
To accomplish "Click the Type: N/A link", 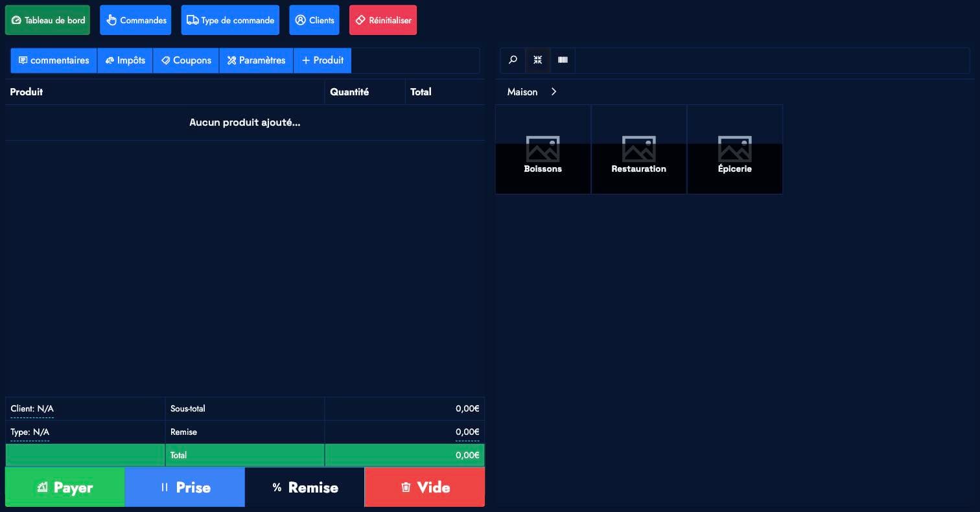I will [30, 432].
